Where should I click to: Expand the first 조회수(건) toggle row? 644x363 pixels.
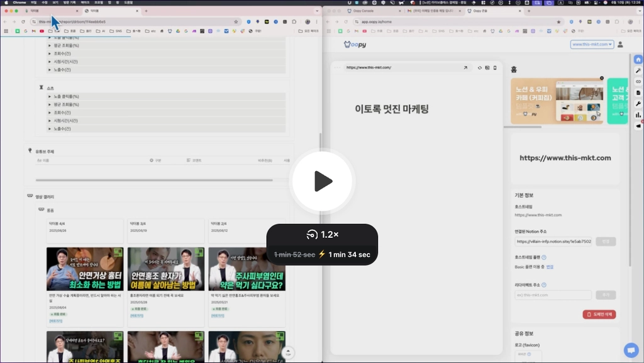(x=166, y=53)
